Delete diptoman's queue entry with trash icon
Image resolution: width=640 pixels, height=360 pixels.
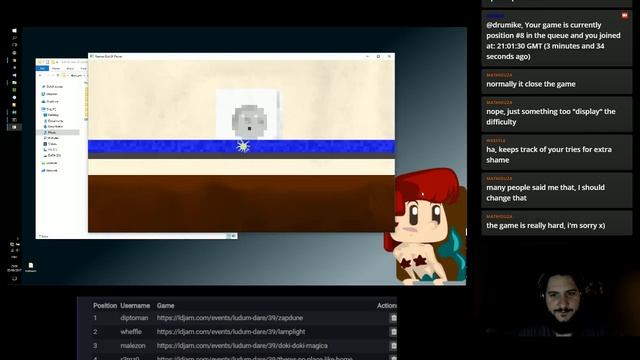tap(393, 318)
